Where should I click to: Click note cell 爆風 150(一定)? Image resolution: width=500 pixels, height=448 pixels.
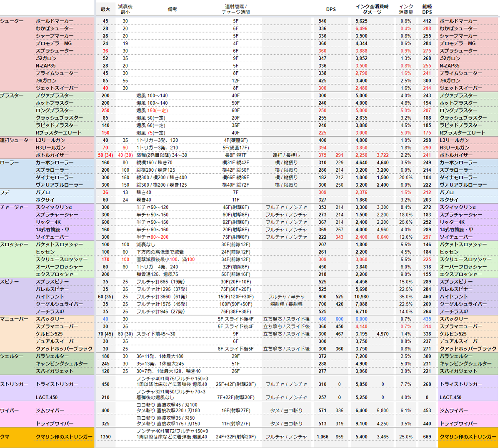click(x=152, y=110)
